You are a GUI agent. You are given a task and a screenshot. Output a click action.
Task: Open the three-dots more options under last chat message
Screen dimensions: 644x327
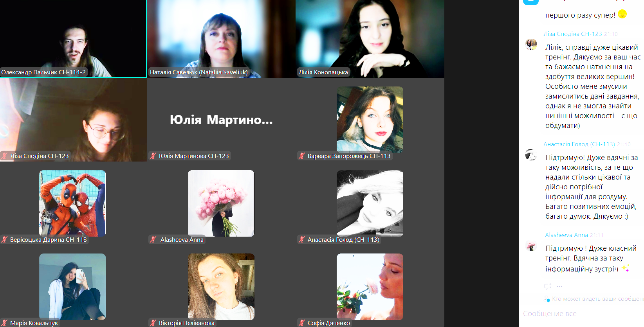(559, 286)
